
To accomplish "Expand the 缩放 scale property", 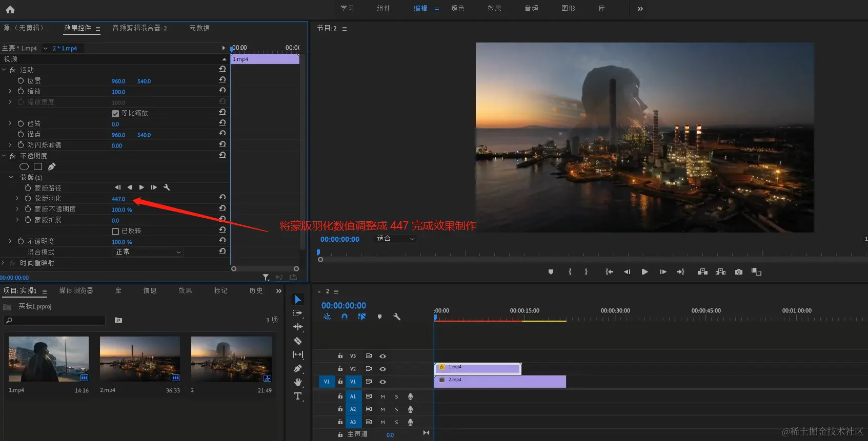I will click(x=10, y=91).
